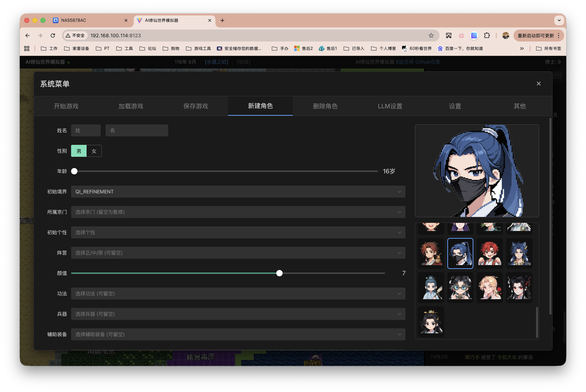This screenshot has height=392, width=586.
Task: Choose the blonde avatar holding a rose
Action: (490, 287)
